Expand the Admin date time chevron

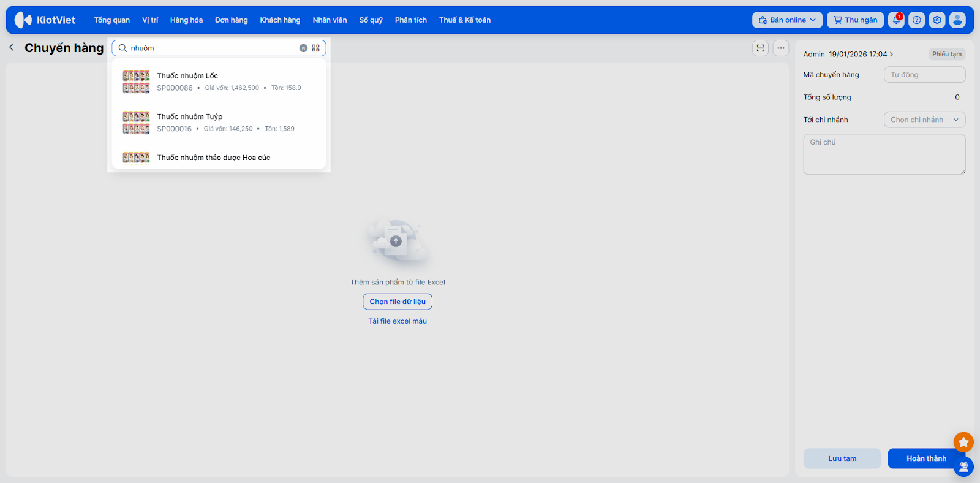[891, 54]
